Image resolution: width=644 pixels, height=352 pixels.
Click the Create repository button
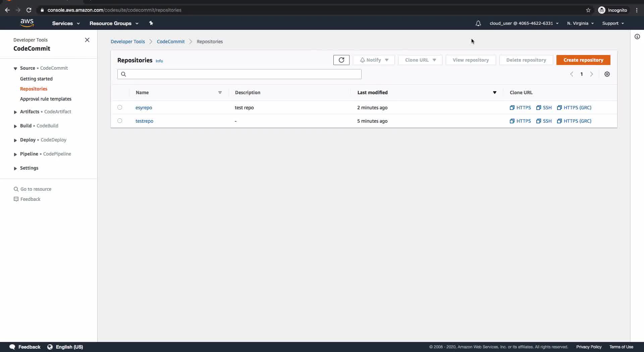[x=583, y=60]
